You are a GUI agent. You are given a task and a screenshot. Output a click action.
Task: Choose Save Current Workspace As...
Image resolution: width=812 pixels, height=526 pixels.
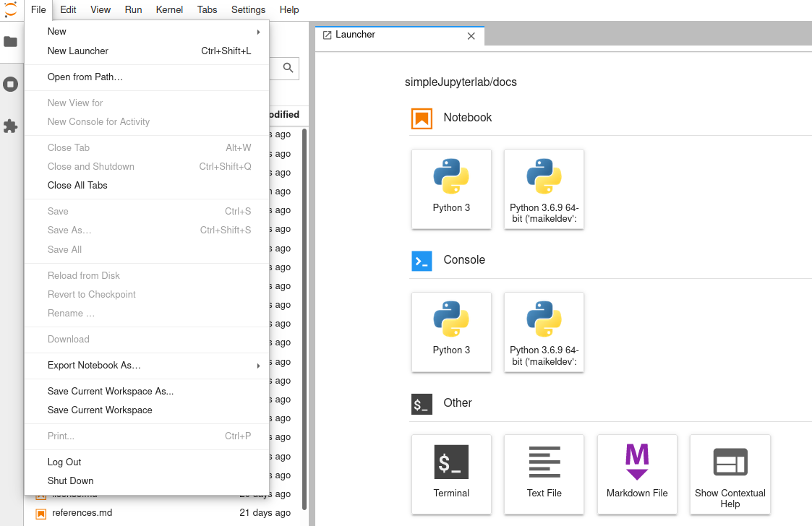[147, 392]
